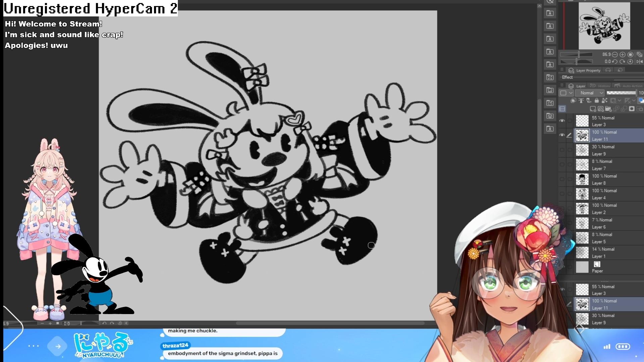The width and height of the screenshot is (644, 362).
Task: Adjust the Navigator zoom slider
Action: click(x=576, y=54)
